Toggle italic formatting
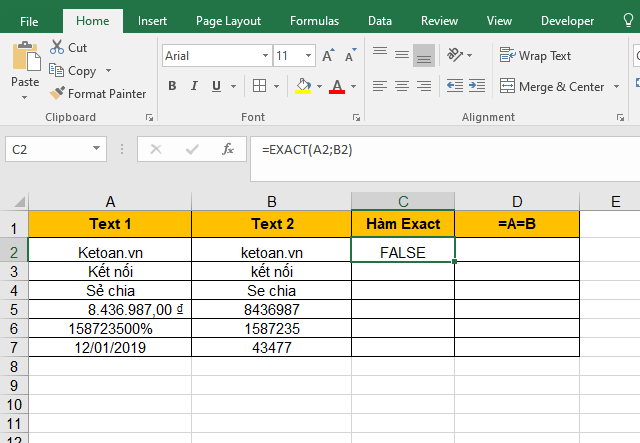The image size is (640, 443). (x=195, y=87)
